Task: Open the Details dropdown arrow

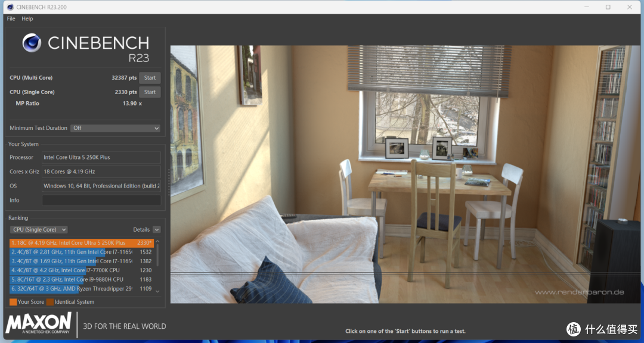Action: [x=156, y=229]
